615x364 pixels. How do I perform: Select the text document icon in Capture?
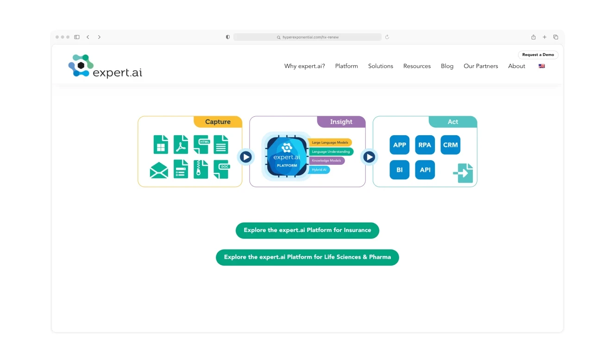(x=221, y=144)
